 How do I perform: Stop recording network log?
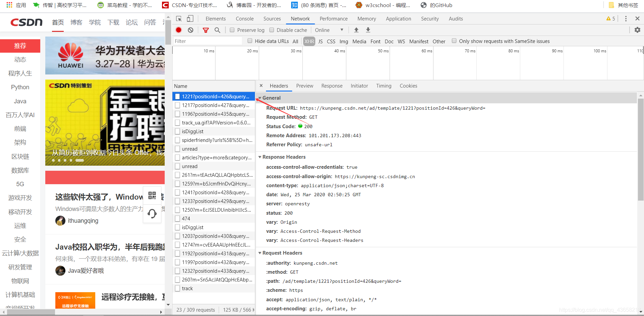[x=179, y=30]
